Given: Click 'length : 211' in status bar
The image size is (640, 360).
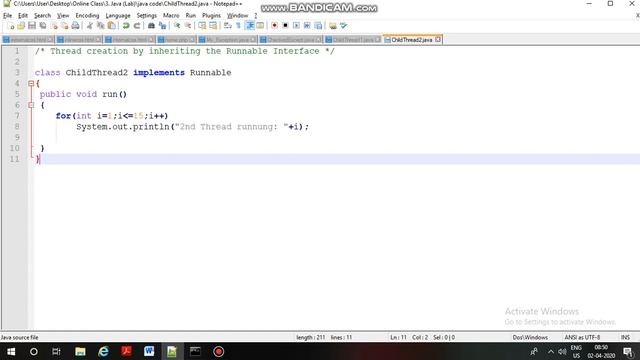Looking at the screenshot, I should [311, 337].
